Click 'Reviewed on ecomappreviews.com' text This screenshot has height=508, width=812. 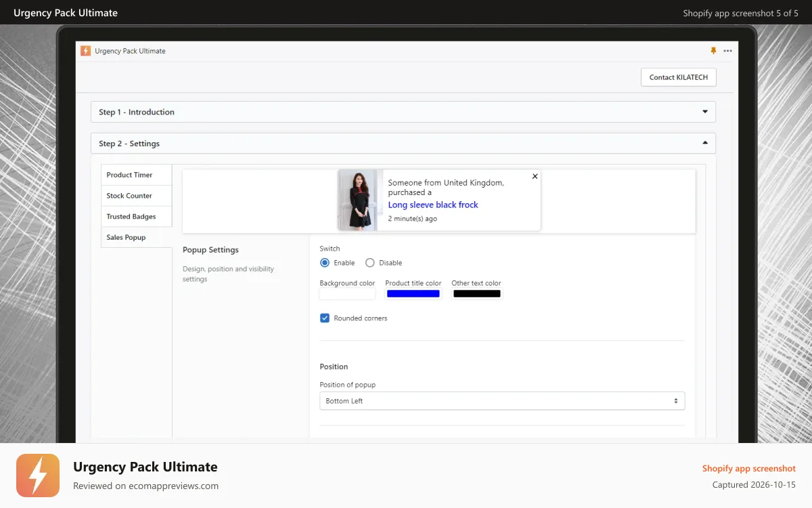click(145, 486)
